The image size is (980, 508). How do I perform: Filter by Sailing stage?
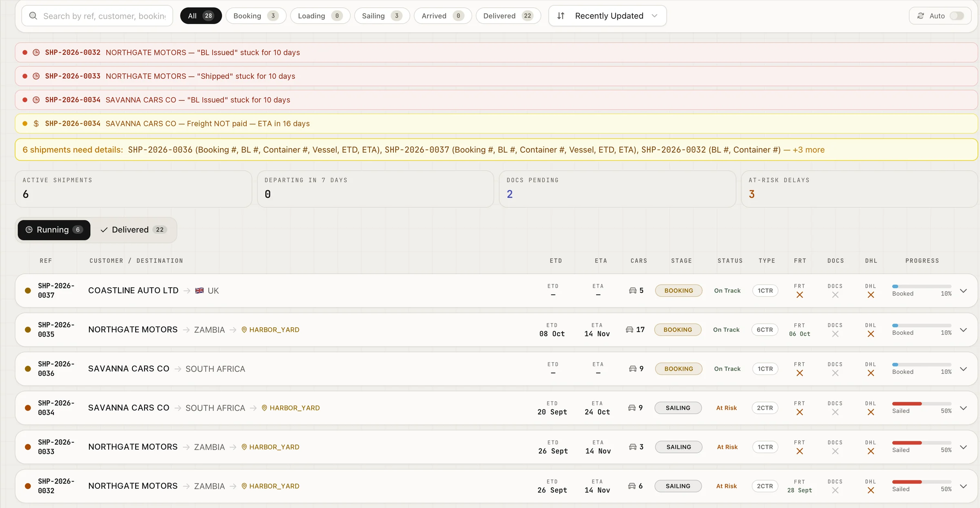point(382,16)
